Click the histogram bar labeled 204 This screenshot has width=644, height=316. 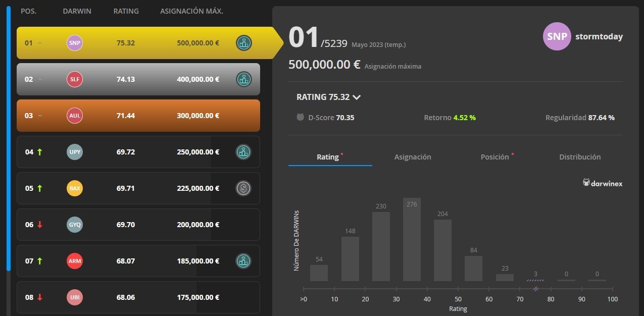pyautogui.click(x=442, y=250)
